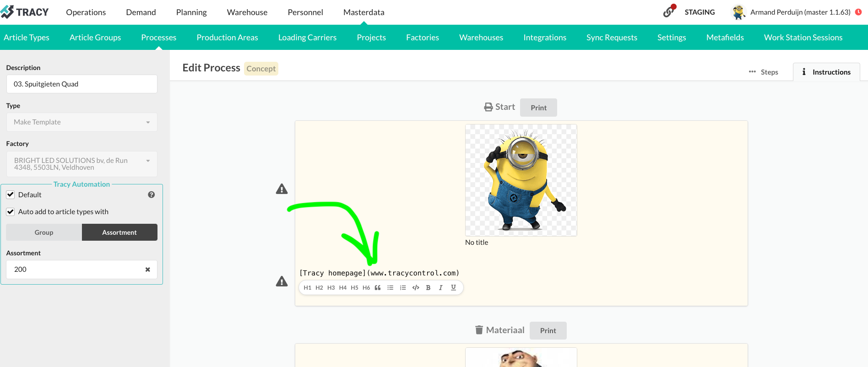Click the red clock icon by username
Image resolution: width=868 pixels, height=367 pixels.
858,12
